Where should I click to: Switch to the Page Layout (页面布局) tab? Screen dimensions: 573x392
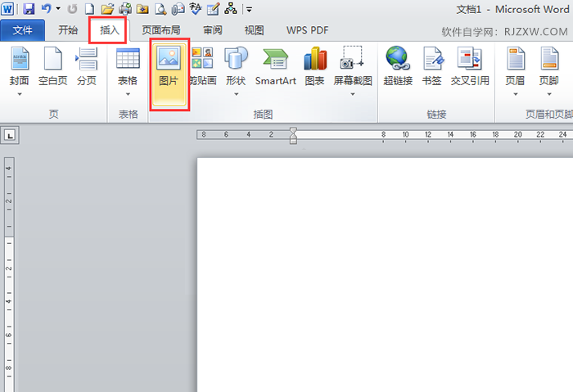pos(160,30)
